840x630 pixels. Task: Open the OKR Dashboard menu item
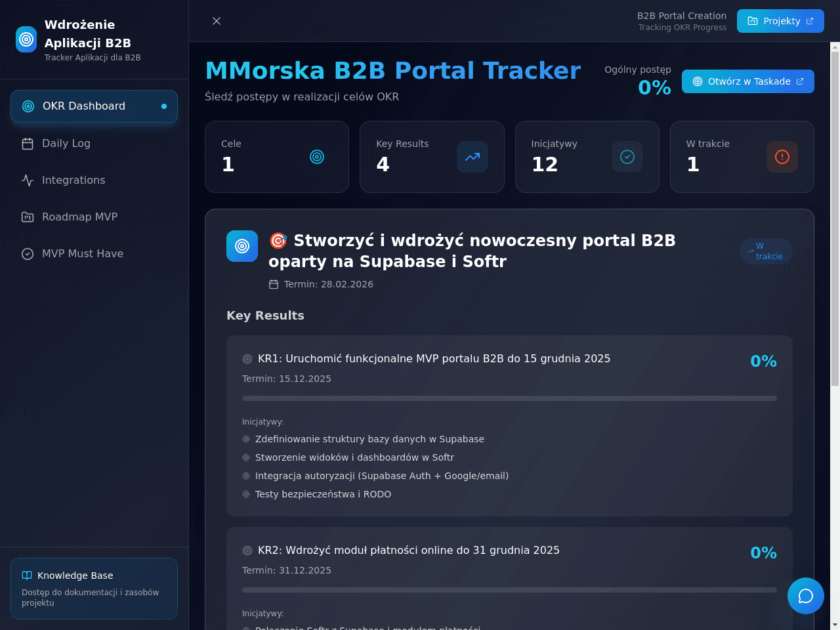click(x=94, y=106)
